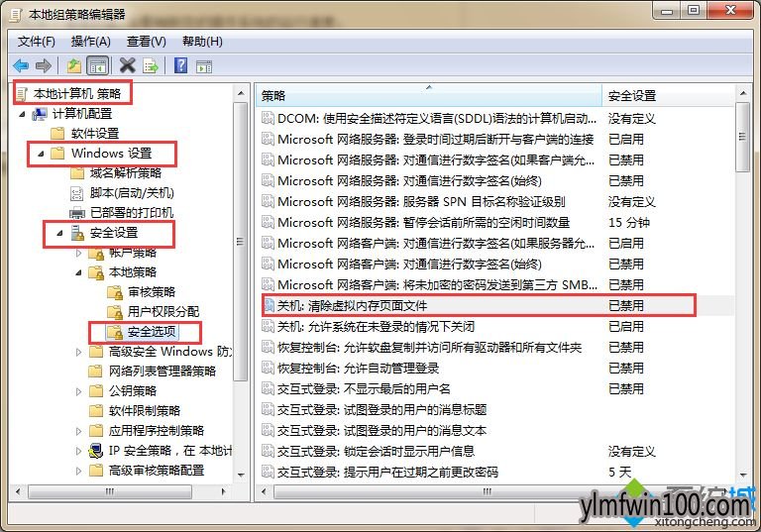The width and height of the screenshot is (761, 532).
Task: Click the icon of 恢复控制台: 允许软盘复制 policy
Action: click(268, 347)
